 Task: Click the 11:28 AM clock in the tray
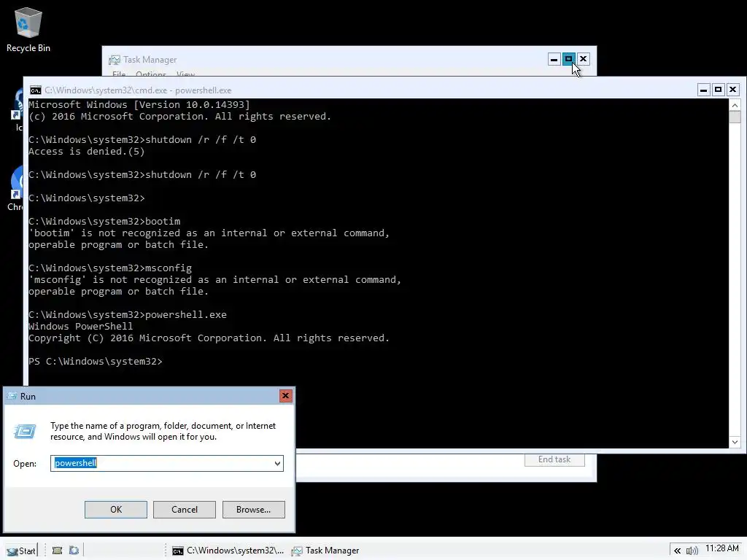coord(721,548)
